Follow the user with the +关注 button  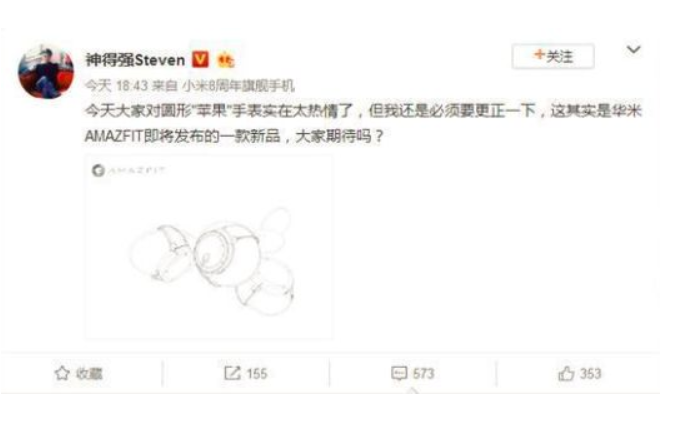click(553, 56)
